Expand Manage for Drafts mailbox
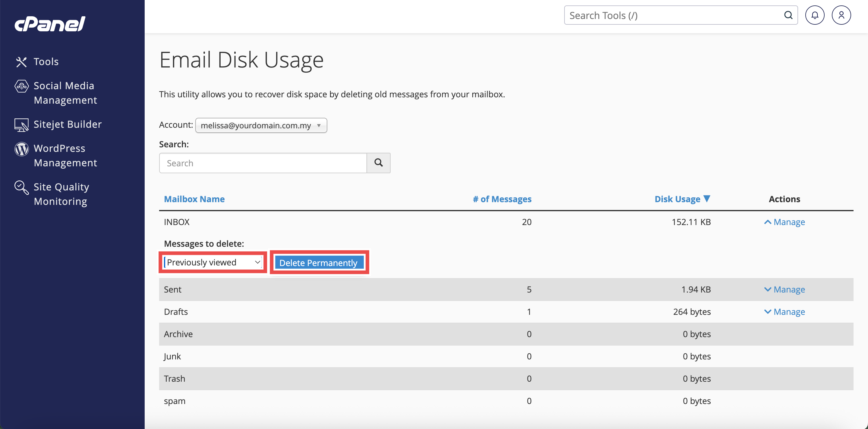Viewport: 868px width, 429px height. (x=785, y=312)
